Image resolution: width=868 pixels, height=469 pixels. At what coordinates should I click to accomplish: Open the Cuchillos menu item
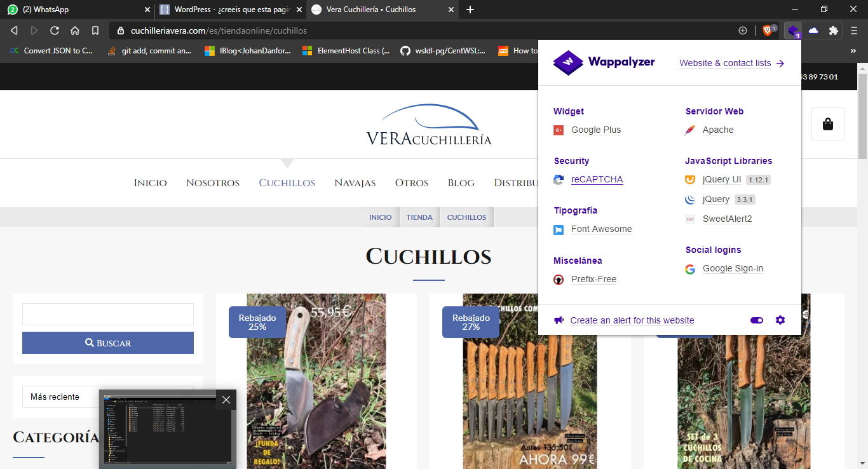click(x=287, y=183)
